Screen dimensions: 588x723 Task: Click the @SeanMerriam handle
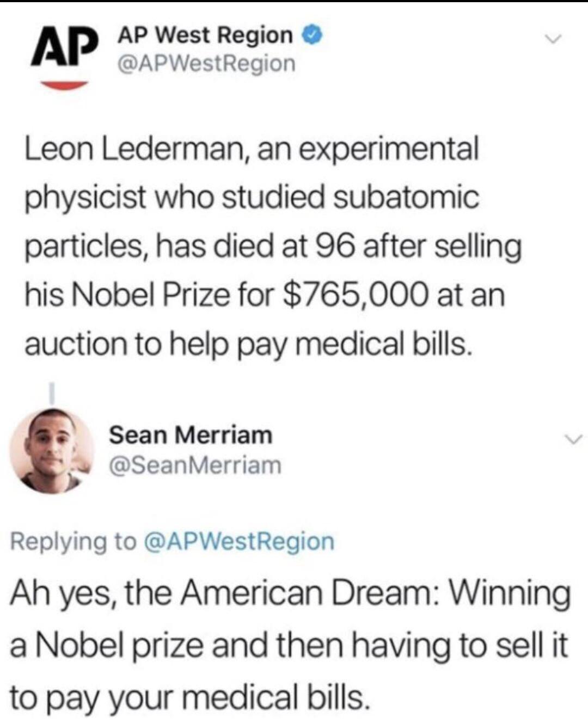(195, 465)
